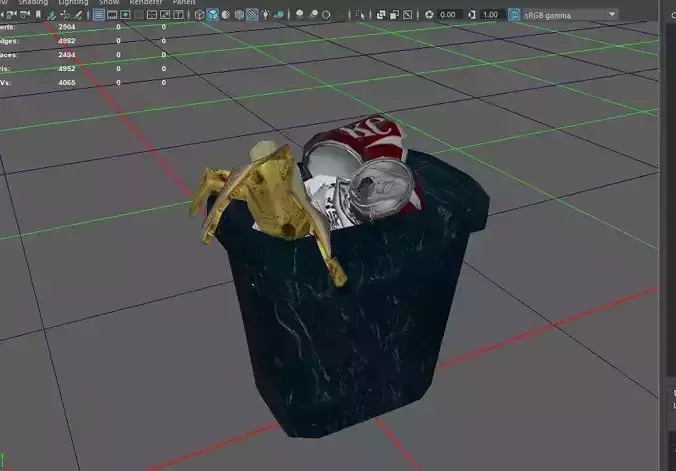Toggle Use All Lights bulb icon
The height and width of the screenshot is (471, 676).
point(266,15)
